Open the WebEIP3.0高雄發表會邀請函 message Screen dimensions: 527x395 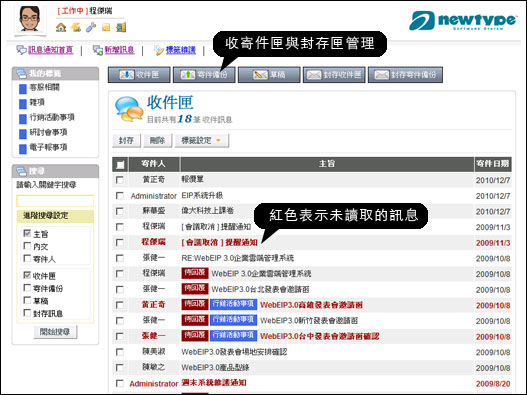point(311,305)
